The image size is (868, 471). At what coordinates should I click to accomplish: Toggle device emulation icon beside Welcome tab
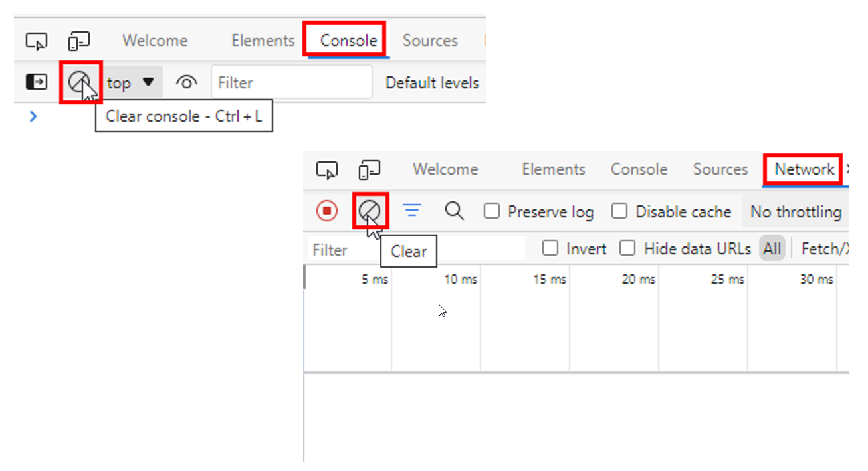coord(79,41)
